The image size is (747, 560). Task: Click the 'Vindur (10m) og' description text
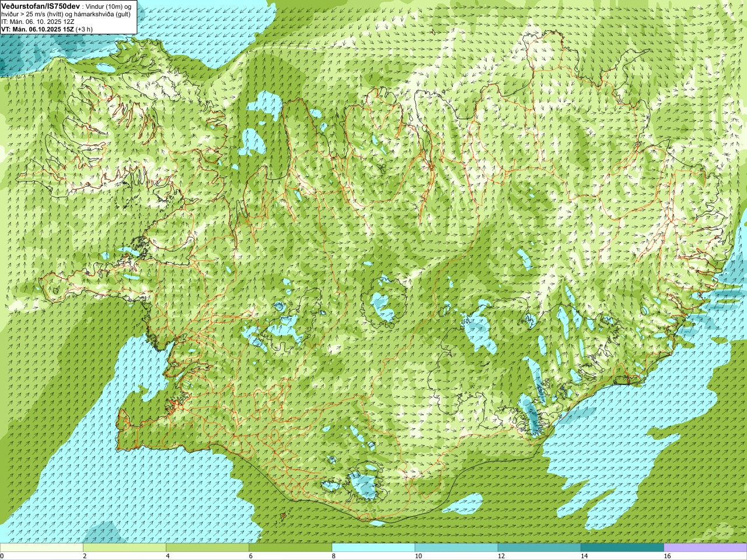point(109,6)
